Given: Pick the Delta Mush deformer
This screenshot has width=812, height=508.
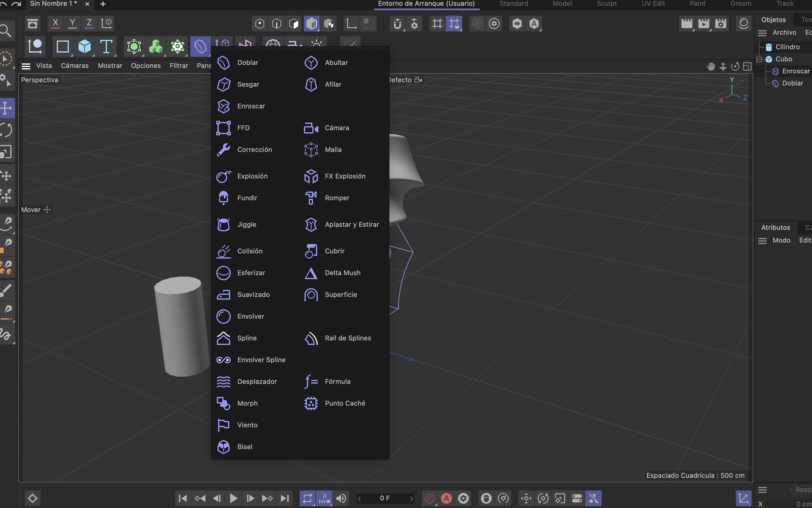Looking at the screenshot, I should (342, 273).
